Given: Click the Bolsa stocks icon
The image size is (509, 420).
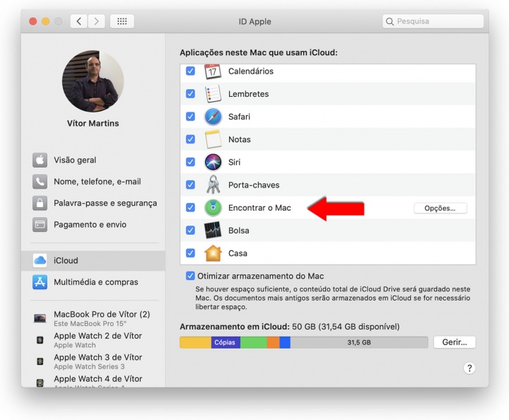Looking at the screenshot, I should pos(213,230).
